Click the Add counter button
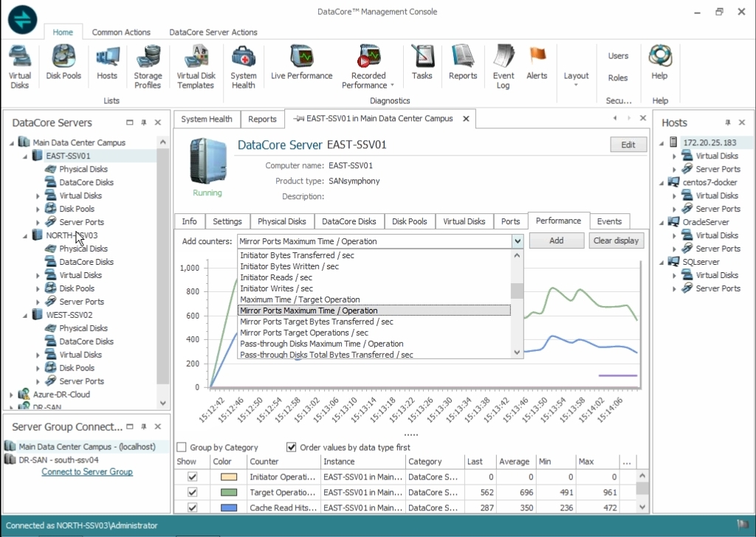The height and width of the screenshot is (537, 756). tap(557, 240)
